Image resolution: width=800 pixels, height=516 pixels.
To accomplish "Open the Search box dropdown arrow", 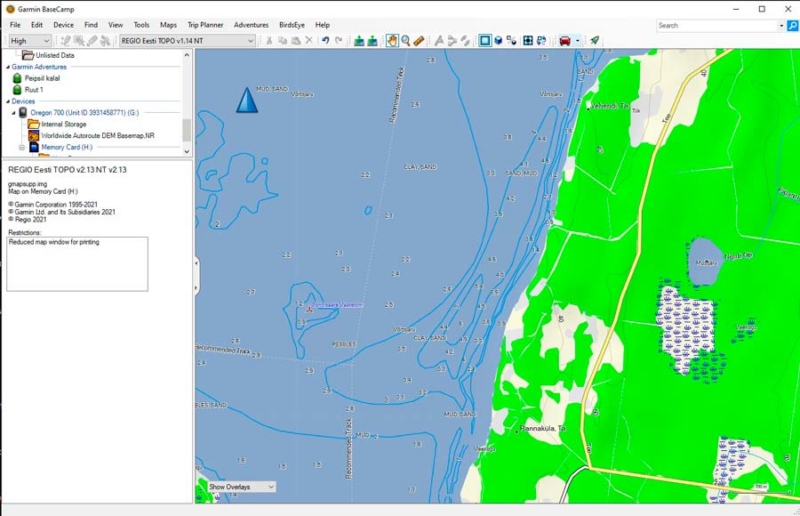I will coord(781,26).
